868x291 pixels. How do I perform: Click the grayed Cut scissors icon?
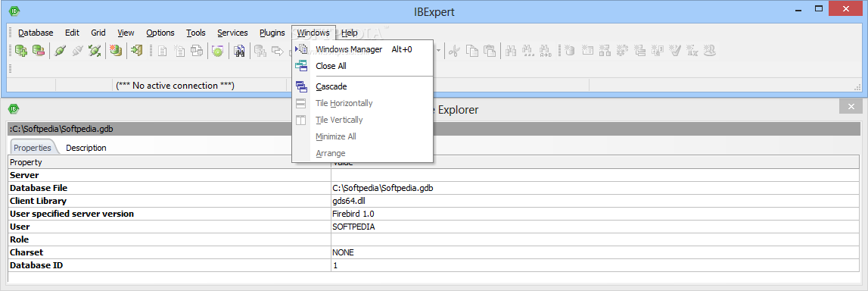pyautogui.click(x=454, y=51)
